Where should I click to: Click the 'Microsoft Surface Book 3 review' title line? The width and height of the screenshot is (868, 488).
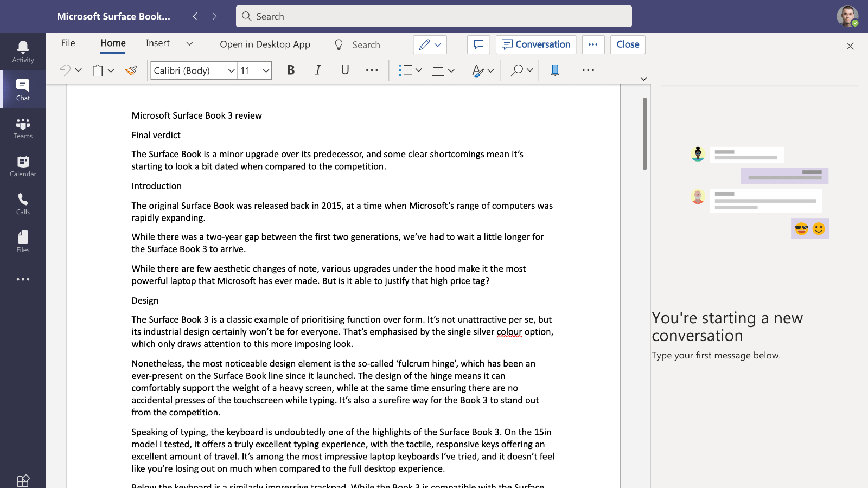pyautogui.click(x=196, y=115)
